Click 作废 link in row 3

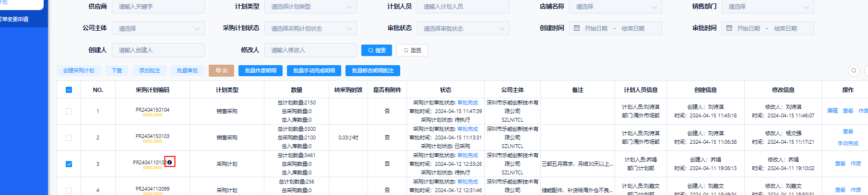[x=856, y=164]
